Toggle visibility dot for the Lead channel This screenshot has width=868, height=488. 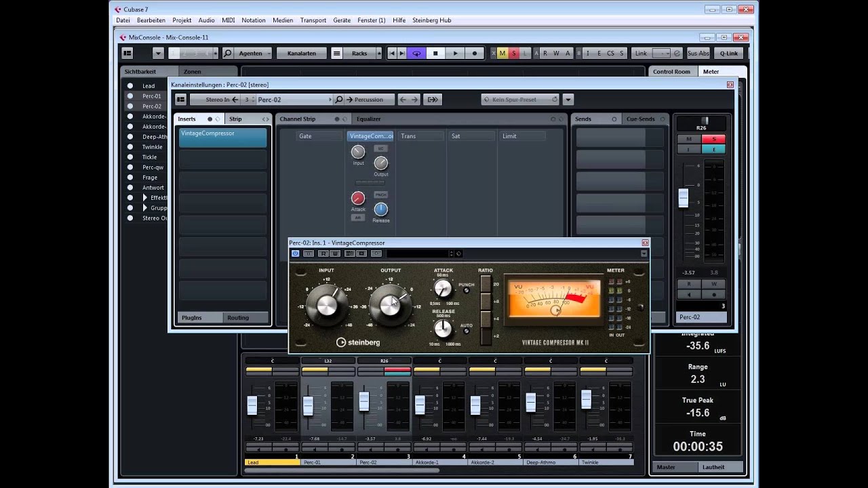click(x=130, y=86)
